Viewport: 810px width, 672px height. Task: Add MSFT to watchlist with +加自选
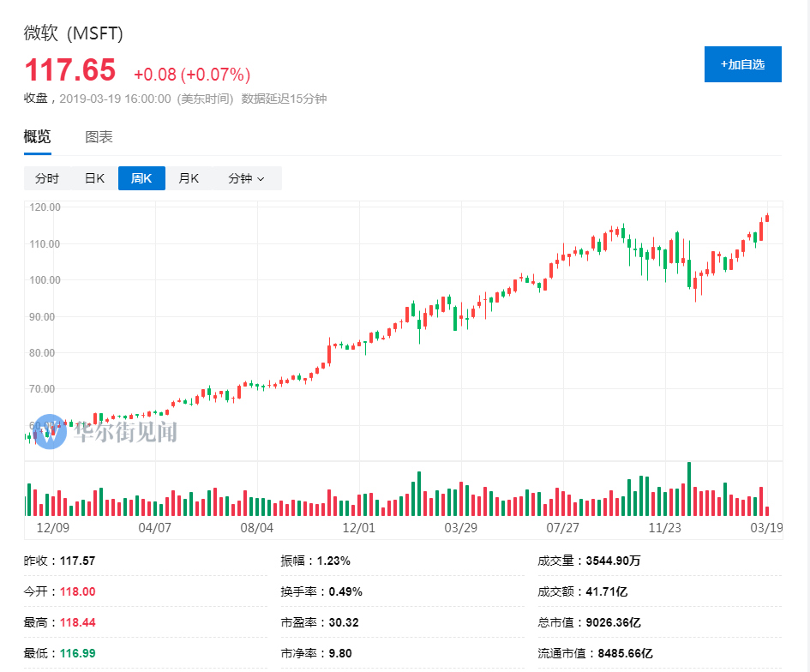[x=742, y=64]
